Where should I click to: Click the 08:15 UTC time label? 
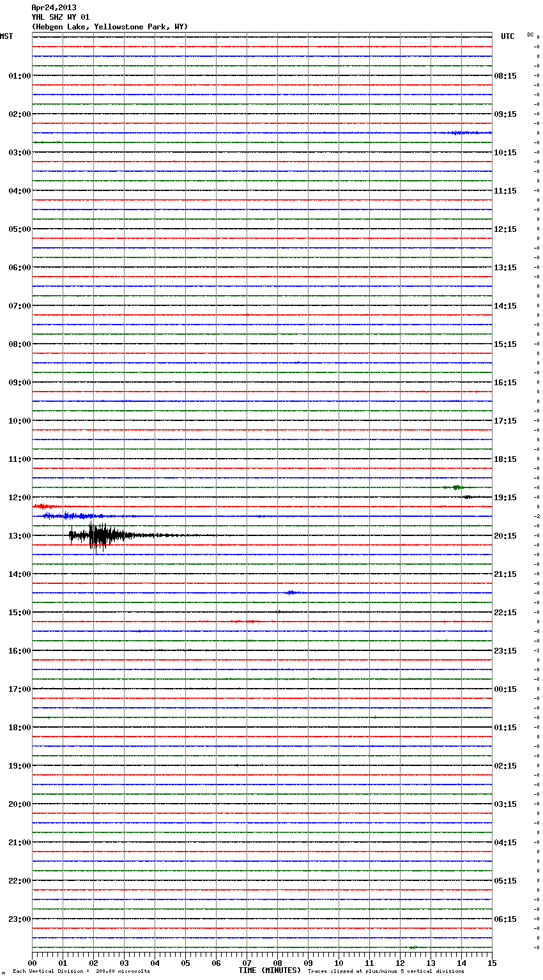505,76
